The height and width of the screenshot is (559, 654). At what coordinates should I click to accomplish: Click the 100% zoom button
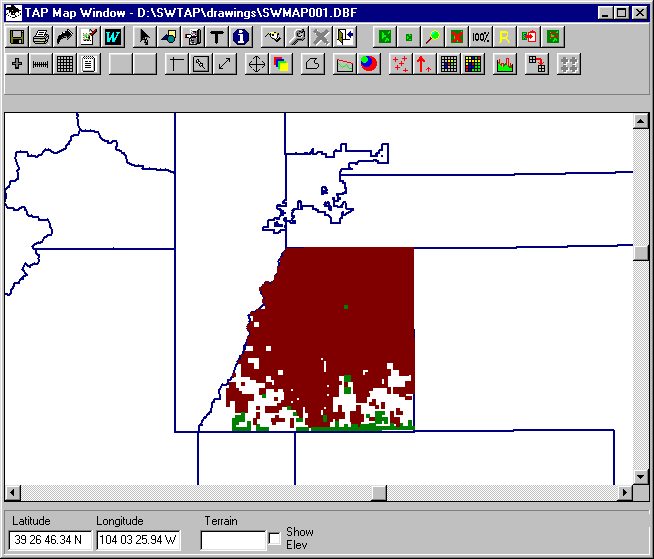click(x=480, y=37)
